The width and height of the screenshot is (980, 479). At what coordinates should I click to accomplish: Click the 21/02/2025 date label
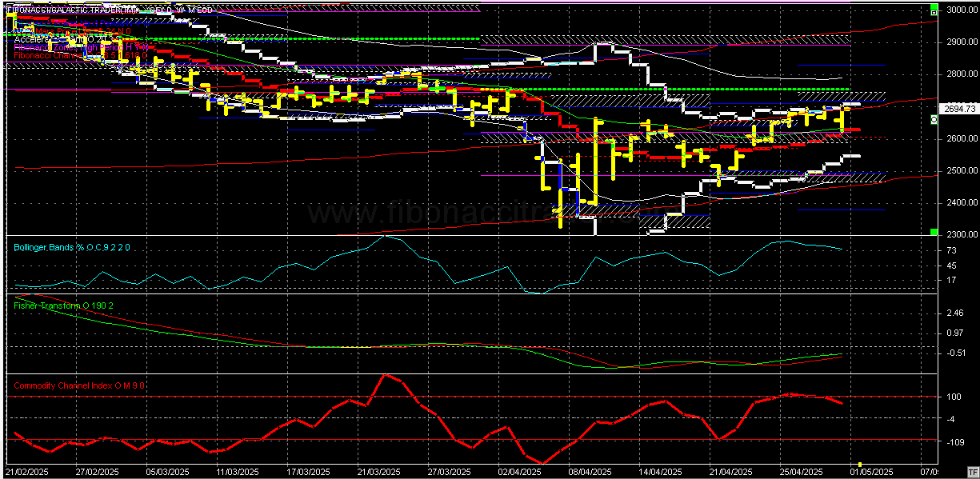point(27,472)
